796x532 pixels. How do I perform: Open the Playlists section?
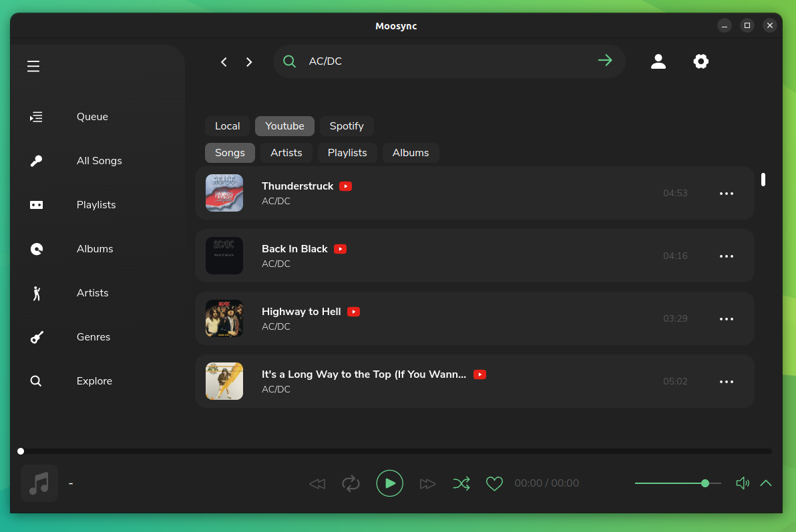coord(95,204)
